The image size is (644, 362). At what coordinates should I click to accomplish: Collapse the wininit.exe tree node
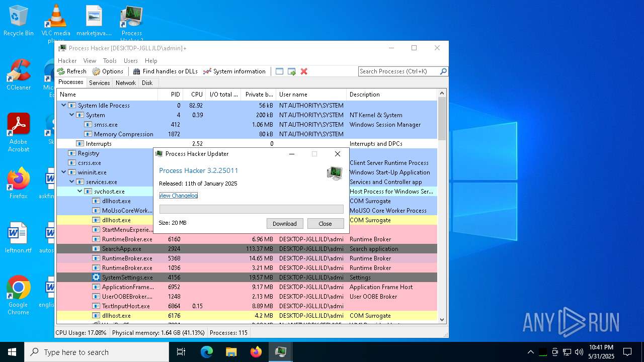pyautogui.click(x=63, y=172)
